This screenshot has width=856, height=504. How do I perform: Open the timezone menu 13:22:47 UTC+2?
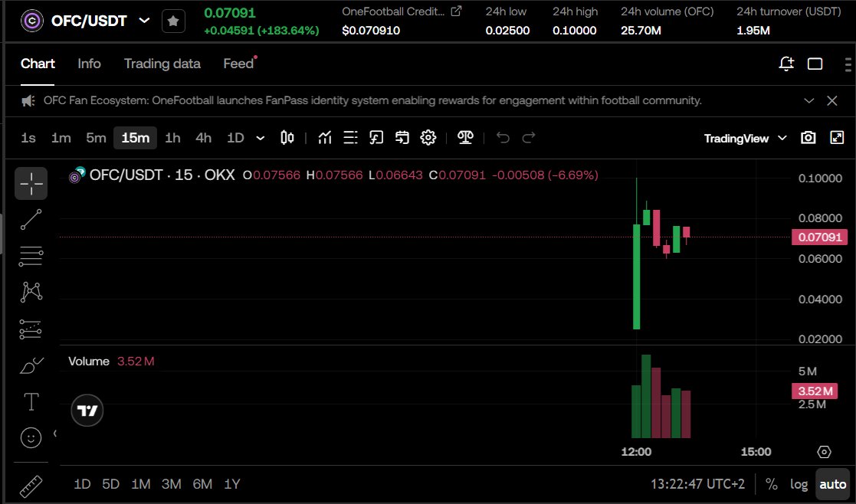click(697, 484)
